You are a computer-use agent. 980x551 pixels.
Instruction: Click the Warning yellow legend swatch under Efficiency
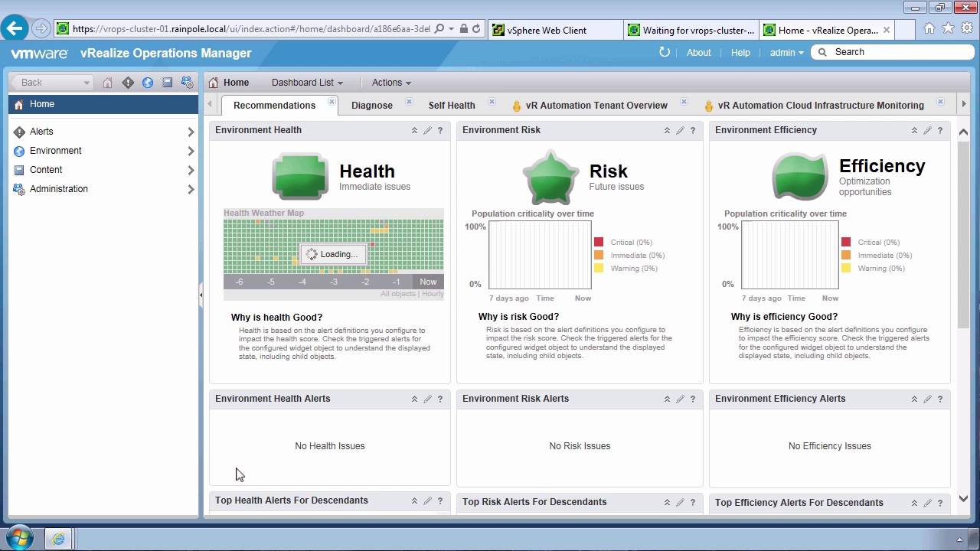click(x=846, y=269)
